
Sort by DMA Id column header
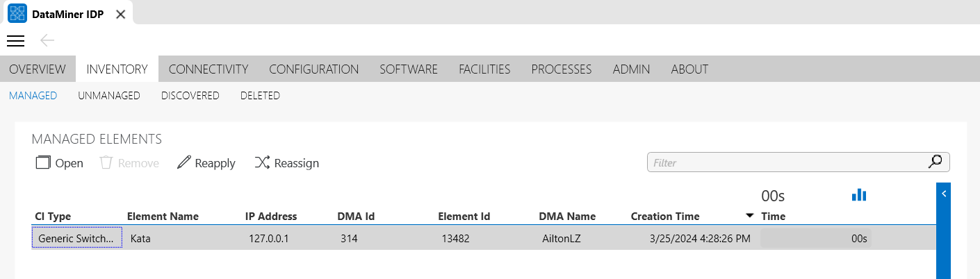click(x=356, y=216)
